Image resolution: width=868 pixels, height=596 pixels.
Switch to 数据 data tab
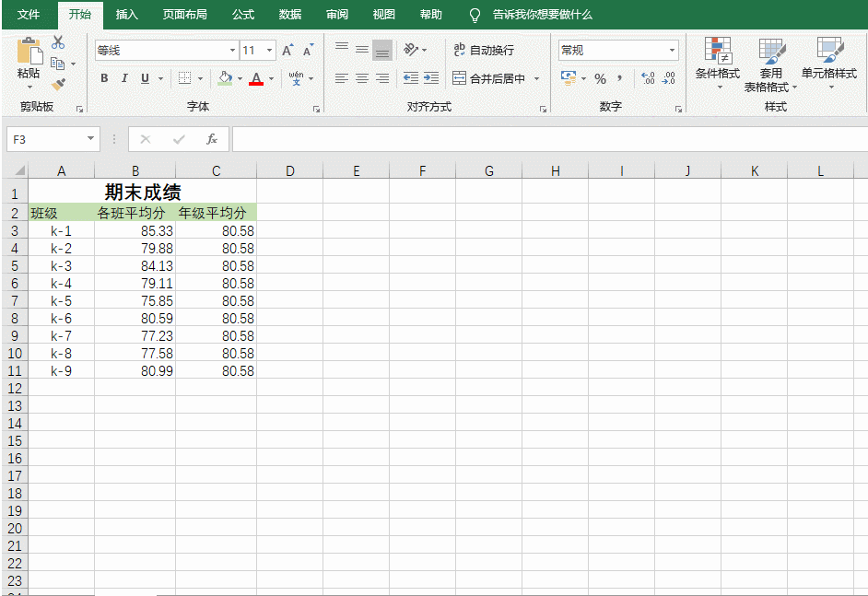290,15
